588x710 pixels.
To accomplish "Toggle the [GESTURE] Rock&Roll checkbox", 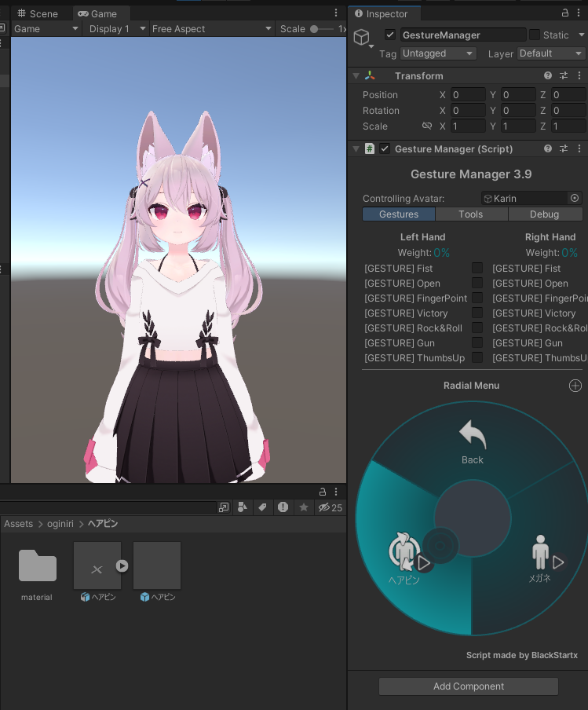I will tap(477, 328).
